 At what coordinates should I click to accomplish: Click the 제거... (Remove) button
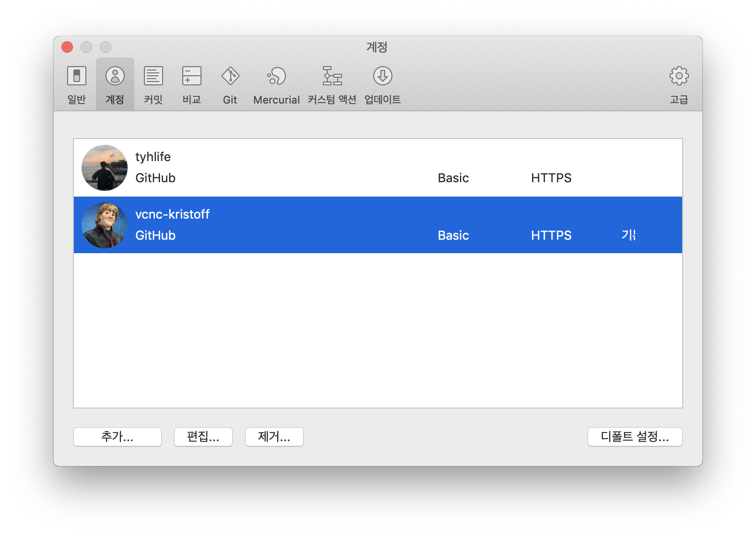[274, 437]
